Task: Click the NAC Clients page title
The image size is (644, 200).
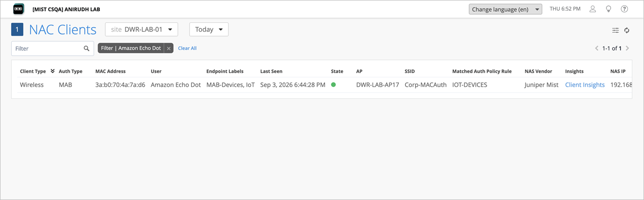Action: click(63, 30)
